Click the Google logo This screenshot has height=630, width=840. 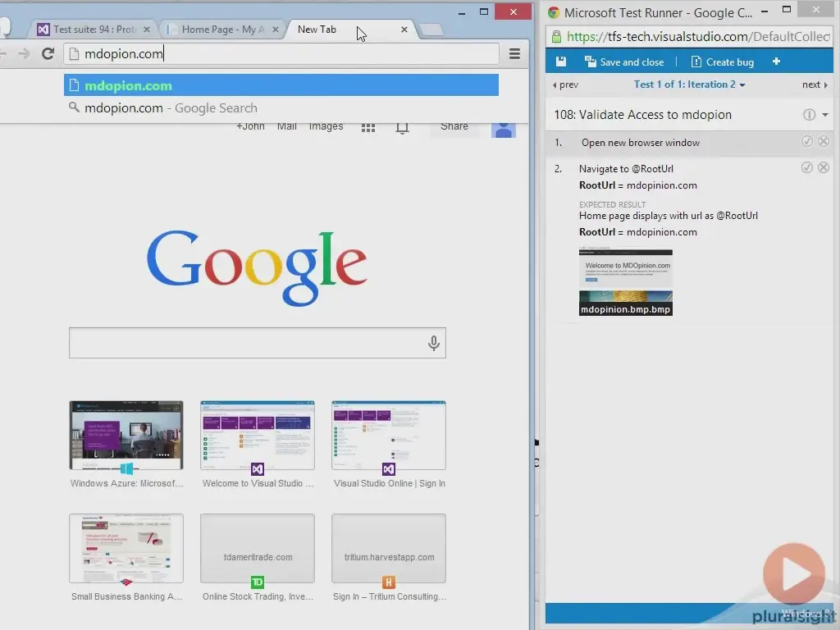pyautogui.click(x=257, y=268)
